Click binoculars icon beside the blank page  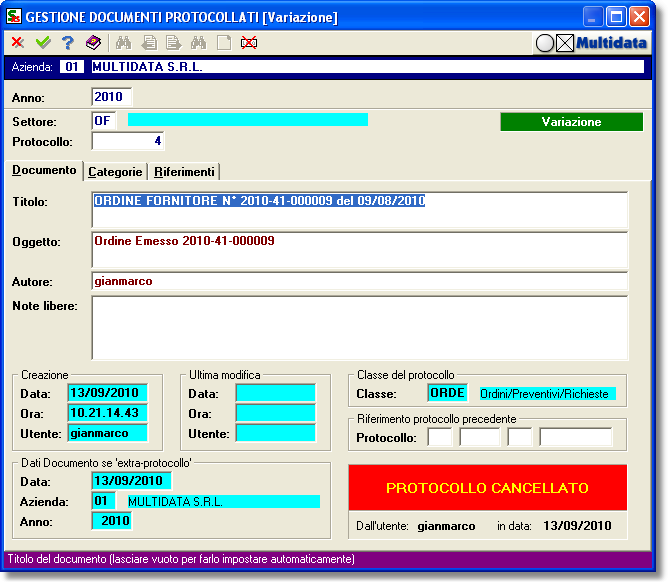coord(199,43)
